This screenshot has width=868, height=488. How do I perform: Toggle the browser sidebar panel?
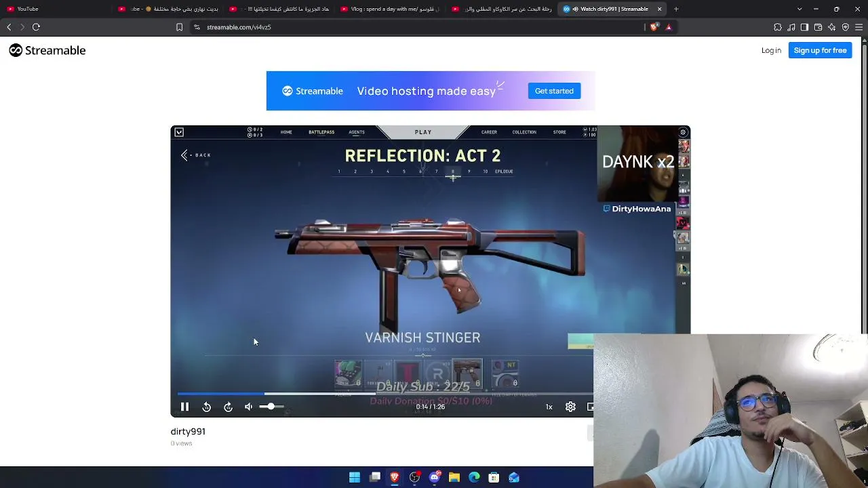tap(805, 27)
